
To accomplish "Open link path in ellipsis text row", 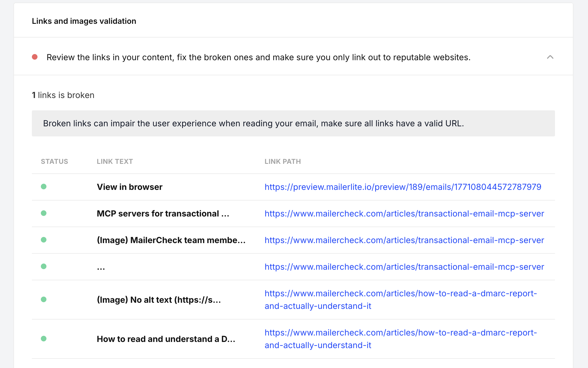I will pos(404,267).
